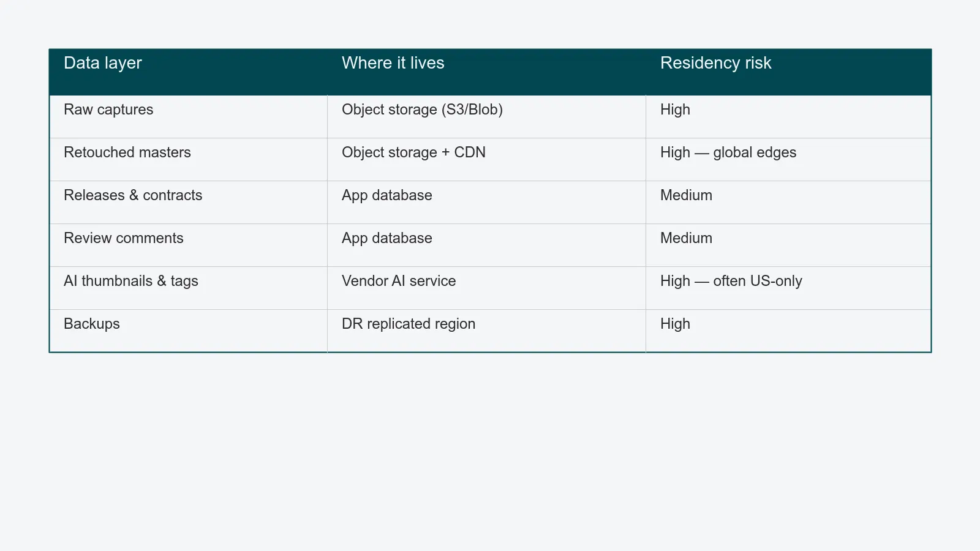
Task: Click the 'Residency risk' column header
Action: 788,72
